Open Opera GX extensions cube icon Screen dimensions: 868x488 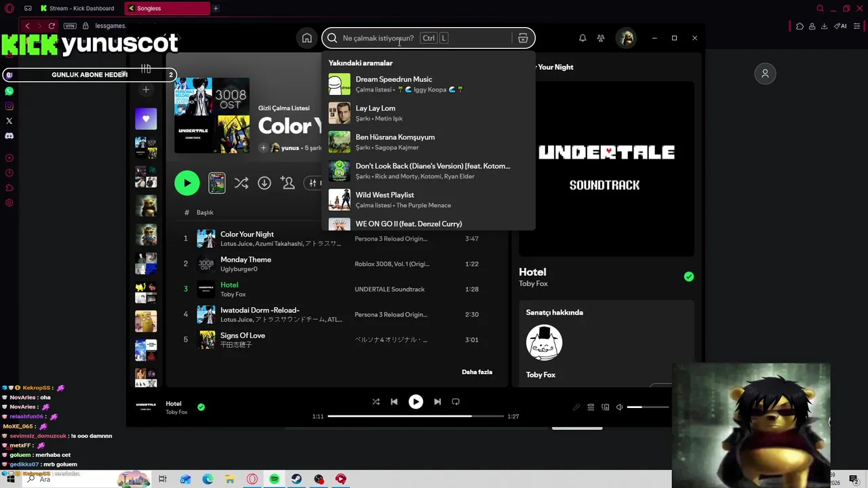coord(800,26)
